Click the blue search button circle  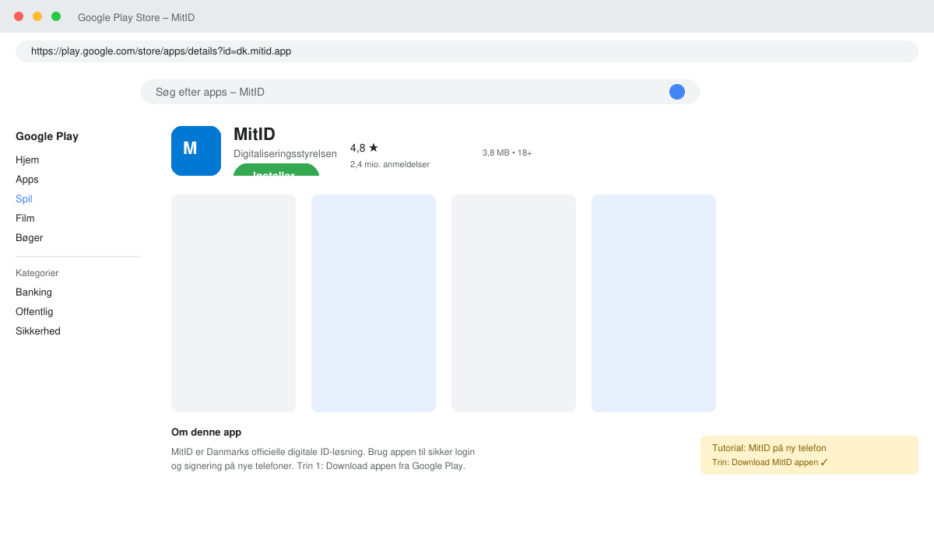click(677, 92)
